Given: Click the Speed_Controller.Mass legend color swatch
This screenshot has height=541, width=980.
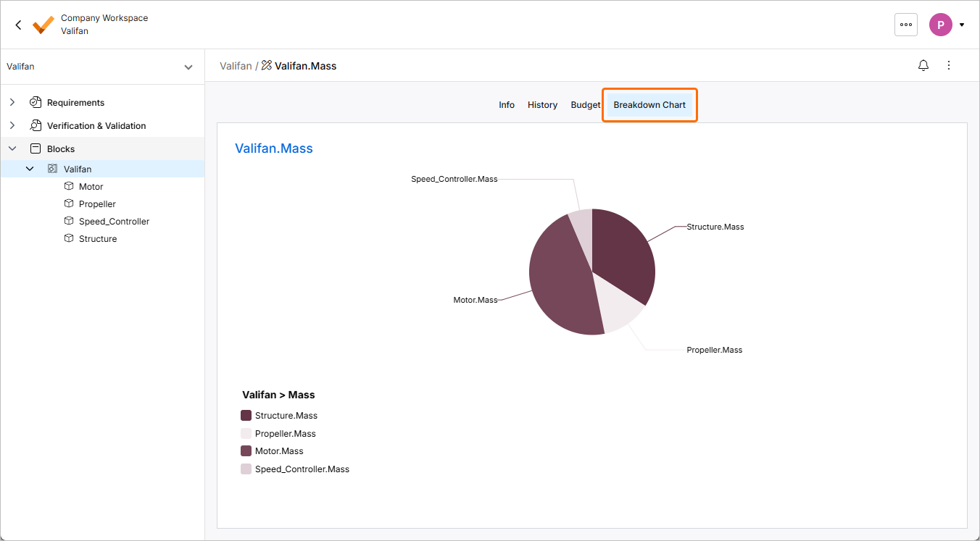Looking at the screenshot, I should 246,469.
